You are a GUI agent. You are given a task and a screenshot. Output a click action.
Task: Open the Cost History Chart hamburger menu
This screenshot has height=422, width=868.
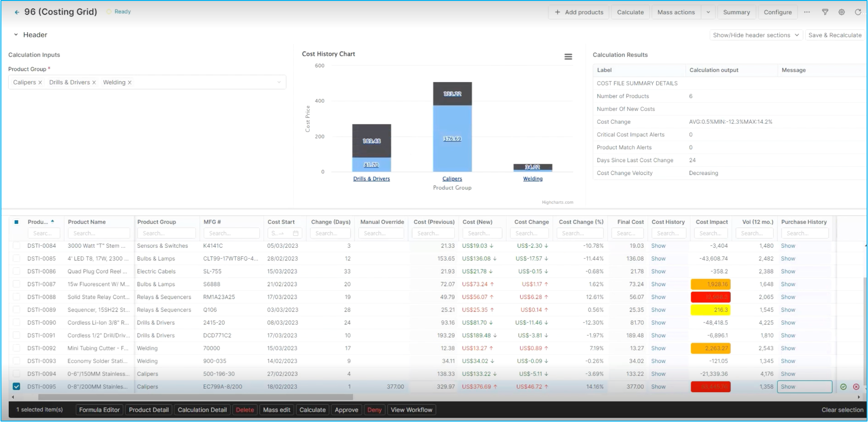568,57
